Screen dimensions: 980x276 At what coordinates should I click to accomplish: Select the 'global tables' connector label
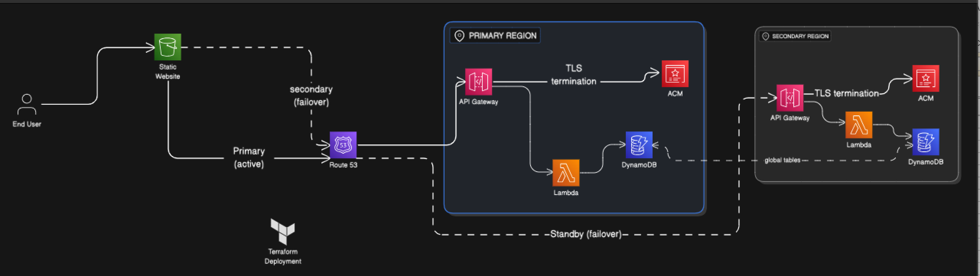(782, 160)
